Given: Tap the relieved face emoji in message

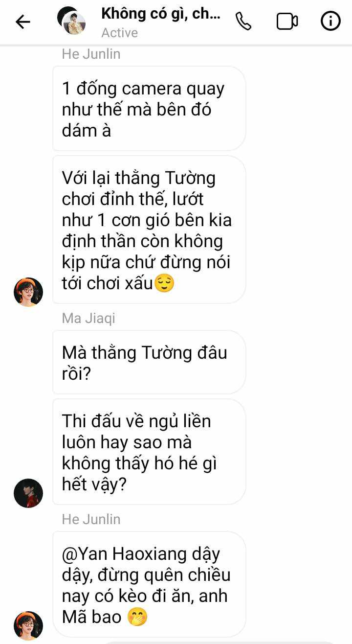Looking at the screenshot, I should click(x=164, y=283).
